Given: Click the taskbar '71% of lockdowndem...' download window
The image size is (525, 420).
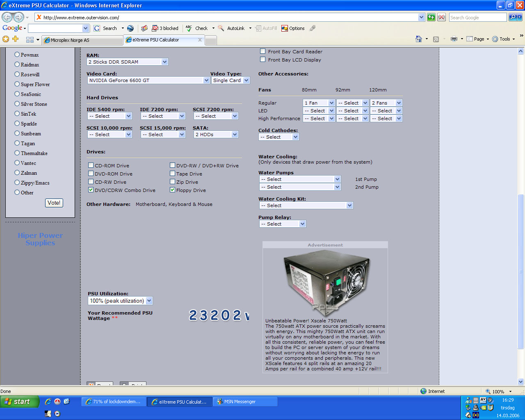Looking at the screenshot, I should click(x=113, y=402).
